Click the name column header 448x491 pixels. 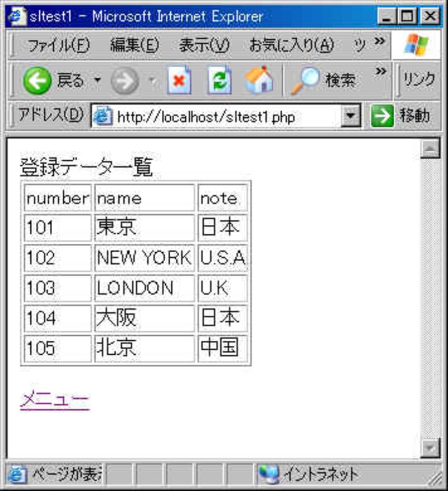click(x=144, y=198)
